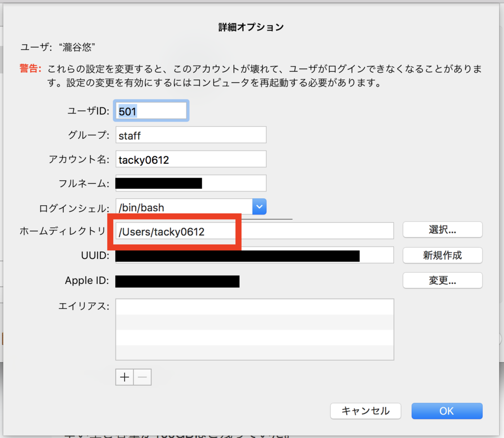Click 新規作成 to generate a new UUID
The image size is (504, 438).
[x=442, y=255]
